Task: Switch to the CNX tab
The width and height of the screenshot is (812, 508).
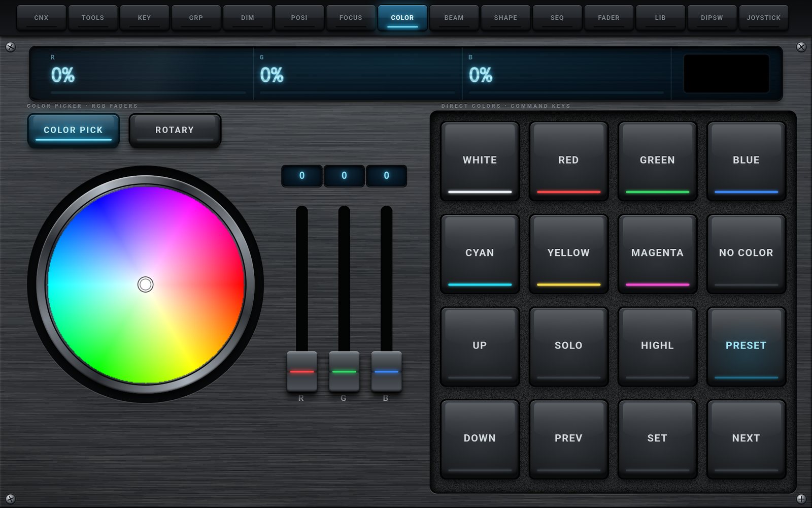Action: tap(41, 18)
